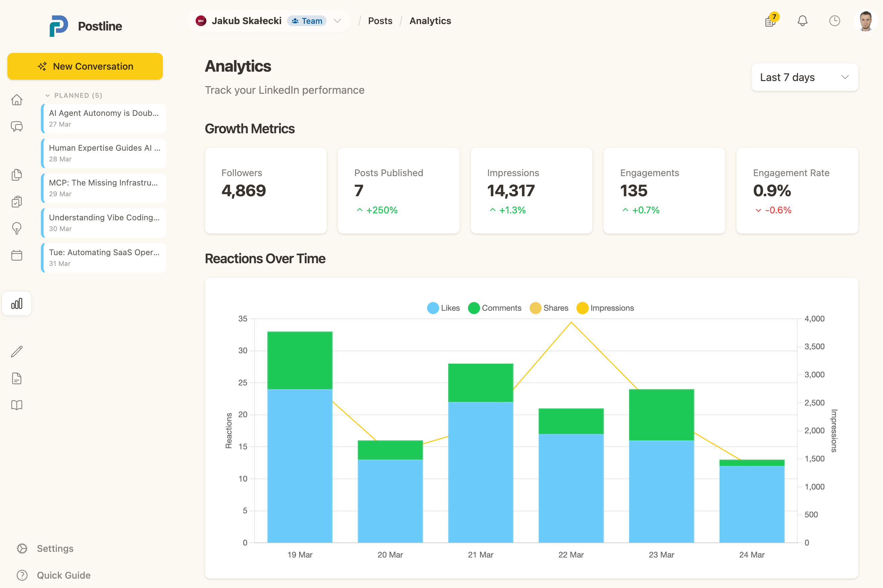Go to Posts breadcrumb

[380, 21]
